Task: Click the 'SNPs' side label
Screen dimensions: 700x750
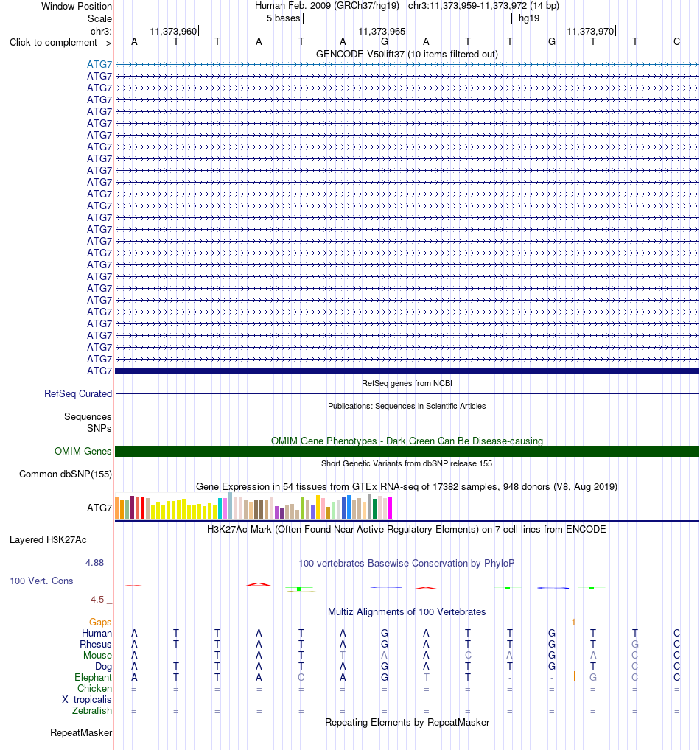Action: pyautogui.click(x=99, y=428)
